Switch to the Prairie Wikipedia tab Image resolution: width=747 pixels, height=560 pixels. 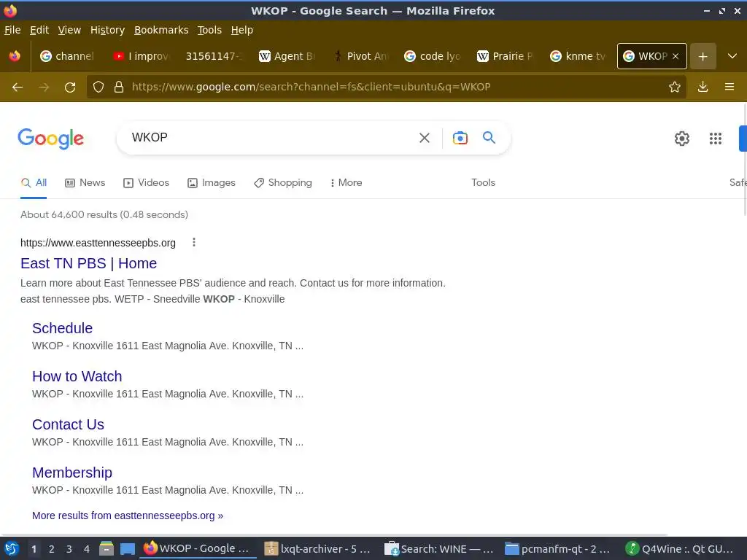pyautogui.click(x=506, y=56)
